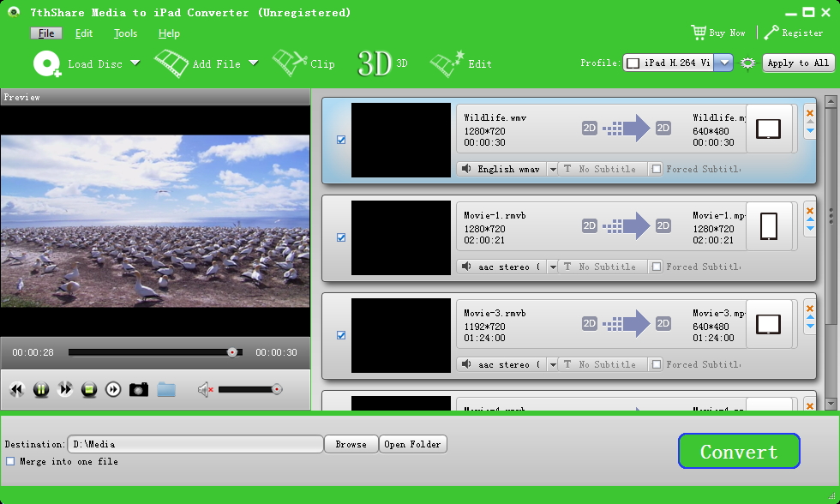Click the Add File film icon
This screenshot has height=504, width=840.
171,63
